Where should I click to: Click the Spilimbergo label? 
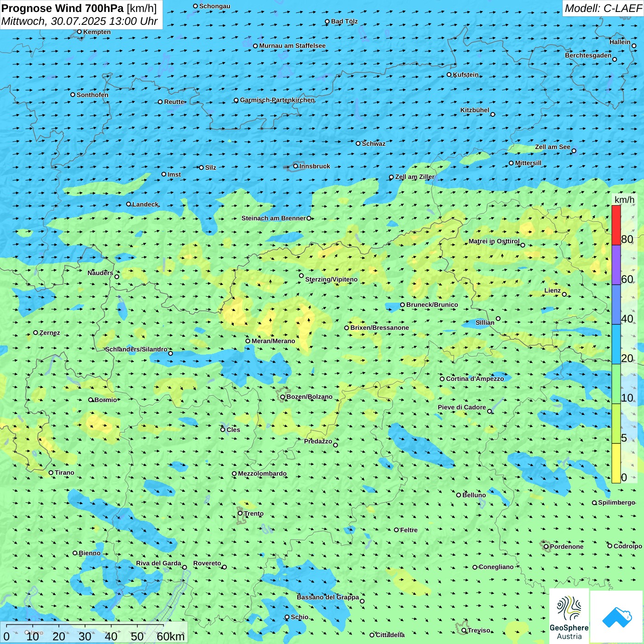point(616,502)
